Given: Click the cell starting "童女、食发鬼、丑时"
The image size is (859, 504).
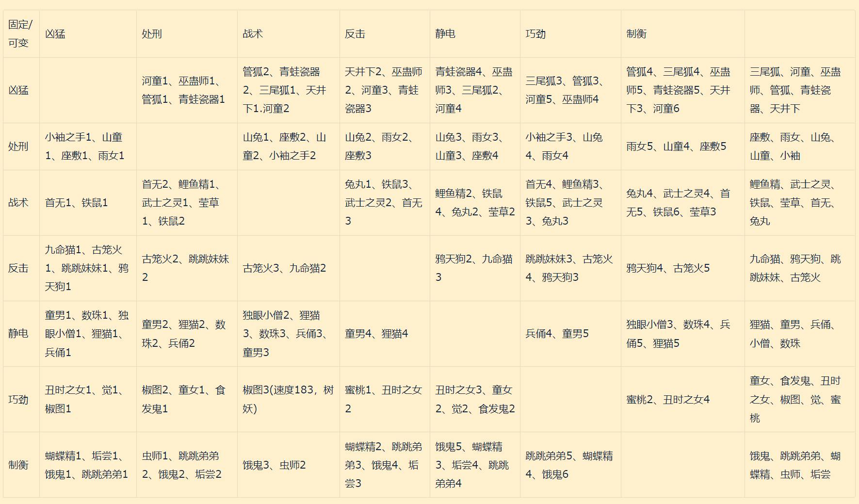Looking at the screenshot, I should coord(800,399).
